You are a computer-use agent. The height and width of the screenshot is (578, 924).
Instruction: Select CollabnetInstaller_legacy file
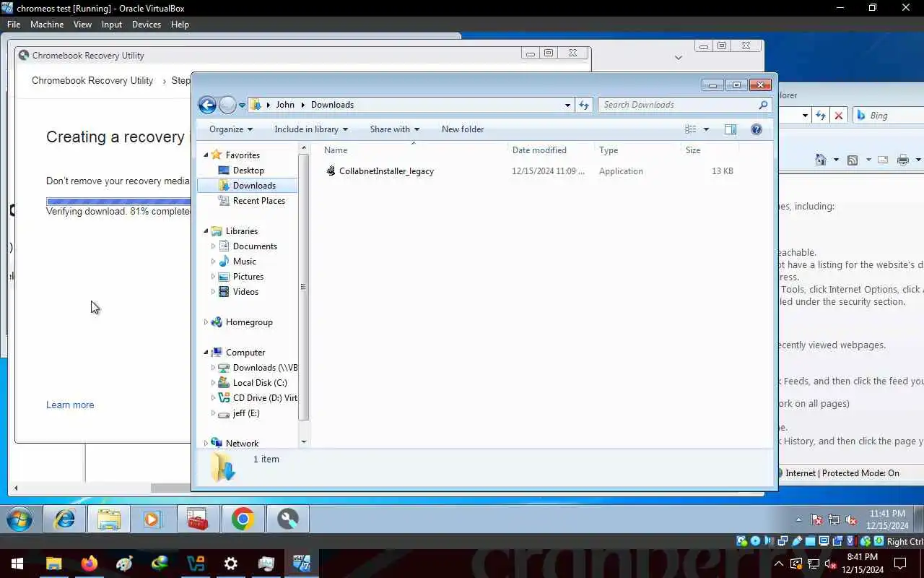pyautogui.click(x=386, y=171)
